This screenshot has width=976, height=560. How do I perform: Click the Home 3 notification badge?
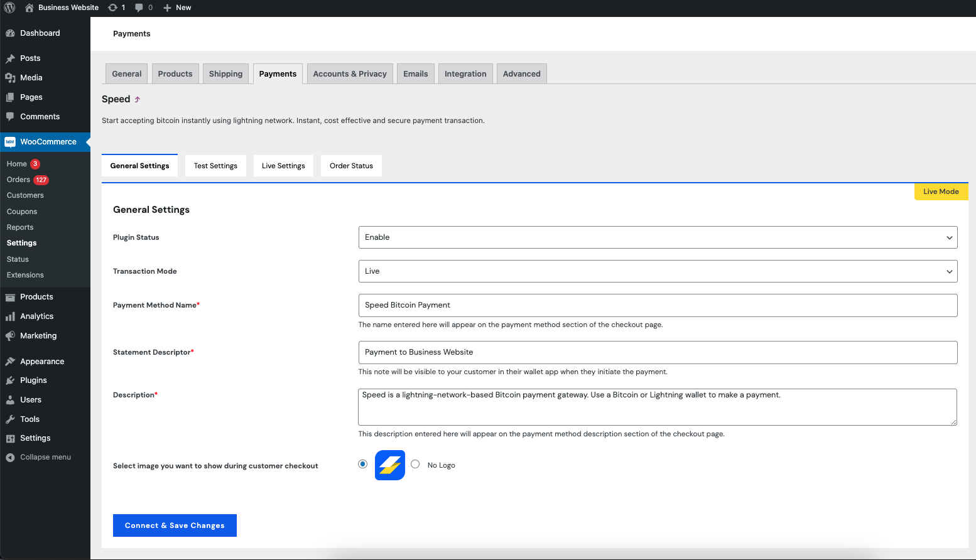tap(35, 164)
